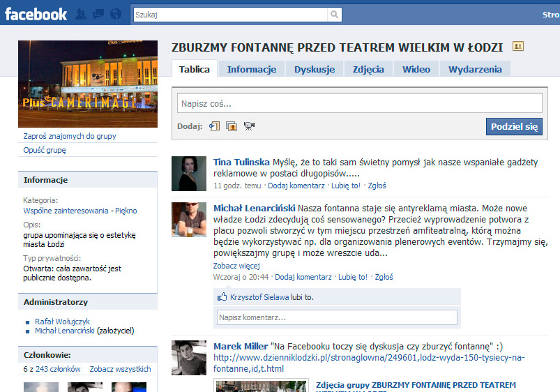This screenshot has height=392, width=560.
Task: Click the group cover photo of the theatre
Action: pyautogui.click(x=88, y=84)
